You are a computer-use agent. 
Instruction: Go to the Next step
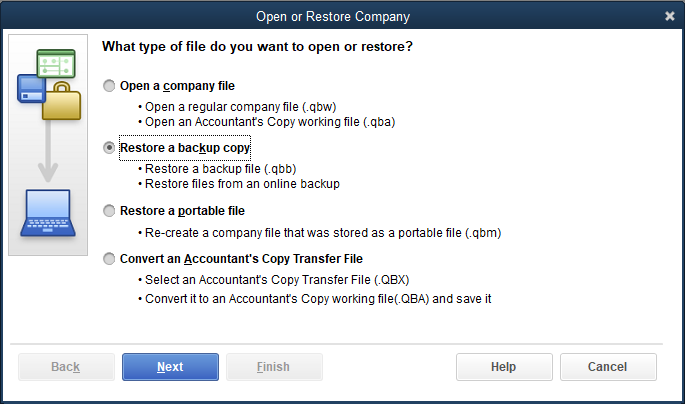170,367
